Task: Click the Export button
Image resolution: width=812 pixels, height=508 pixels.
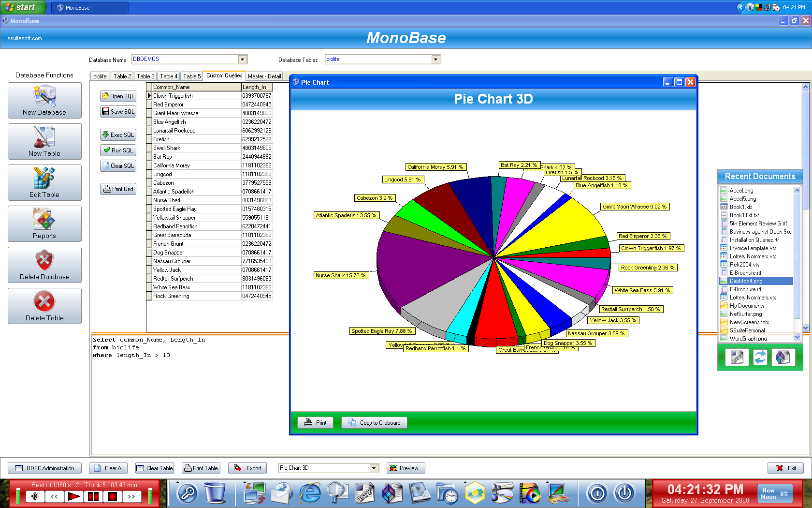Action: click(x=247, y=468)
